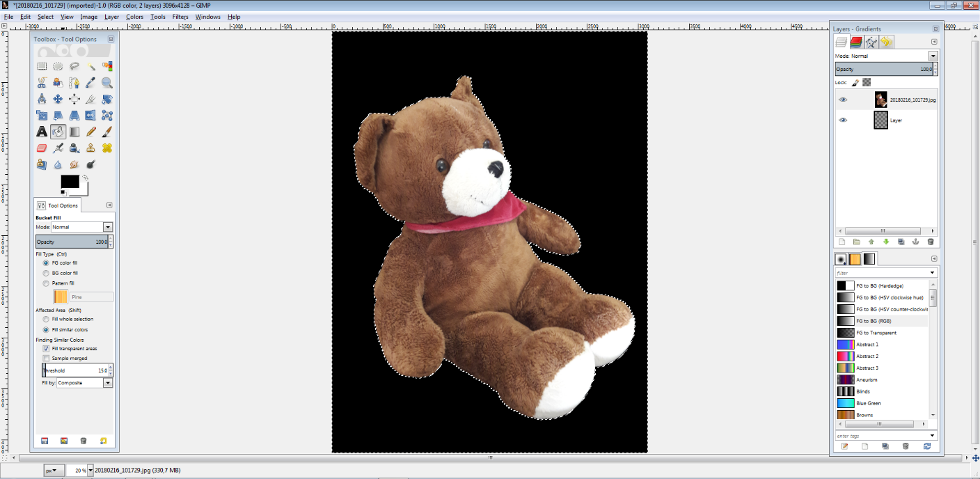The image size is (980, 479).
Task: Open the zoom percentage dropdown
Action: tap(90, 471)
